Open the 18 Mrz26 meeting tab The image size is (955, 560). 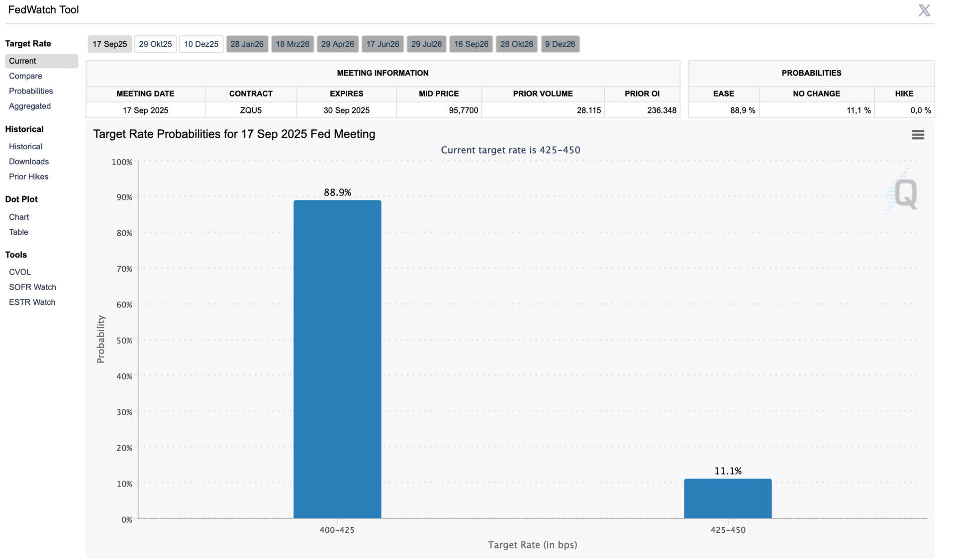292,44
